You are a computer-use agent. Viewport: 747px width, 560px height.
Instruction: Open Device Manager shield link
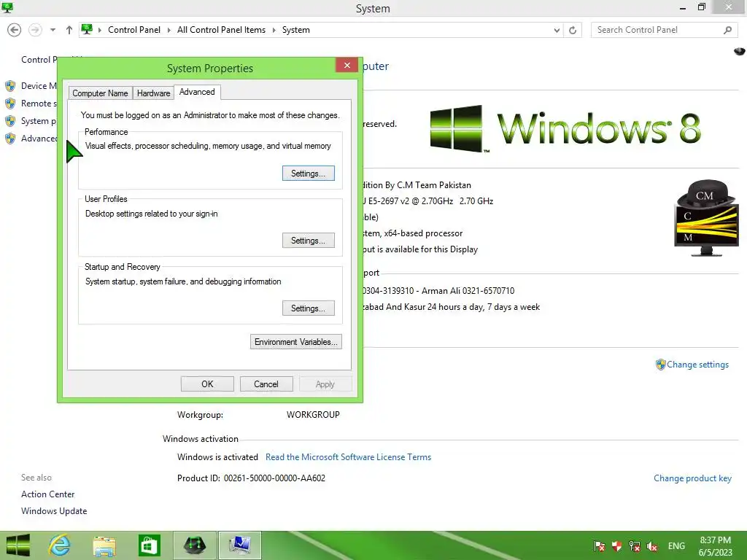pyautogui.click(x=39, y=86)
